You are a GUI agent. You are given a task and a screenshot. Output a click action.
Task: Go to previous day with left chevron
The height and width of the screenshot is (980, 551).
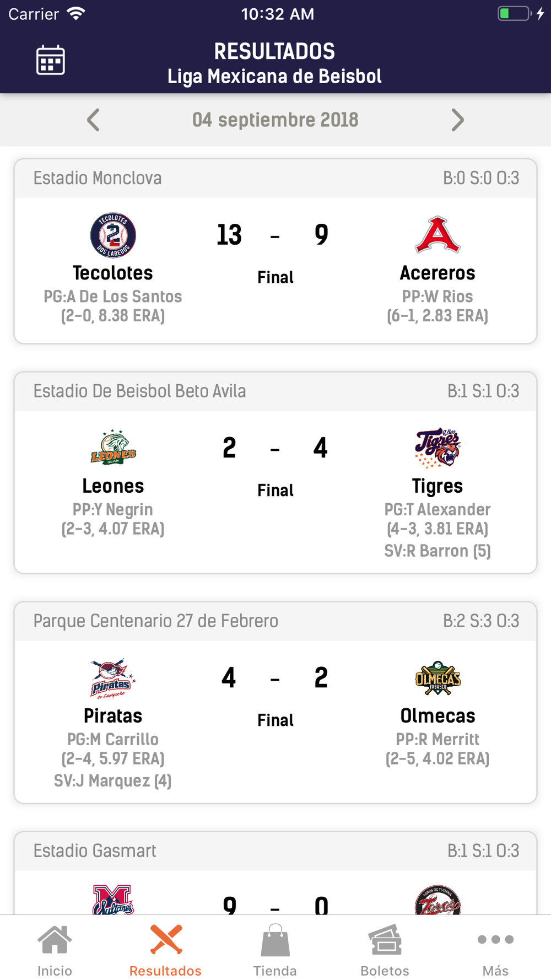click(93, 120)
